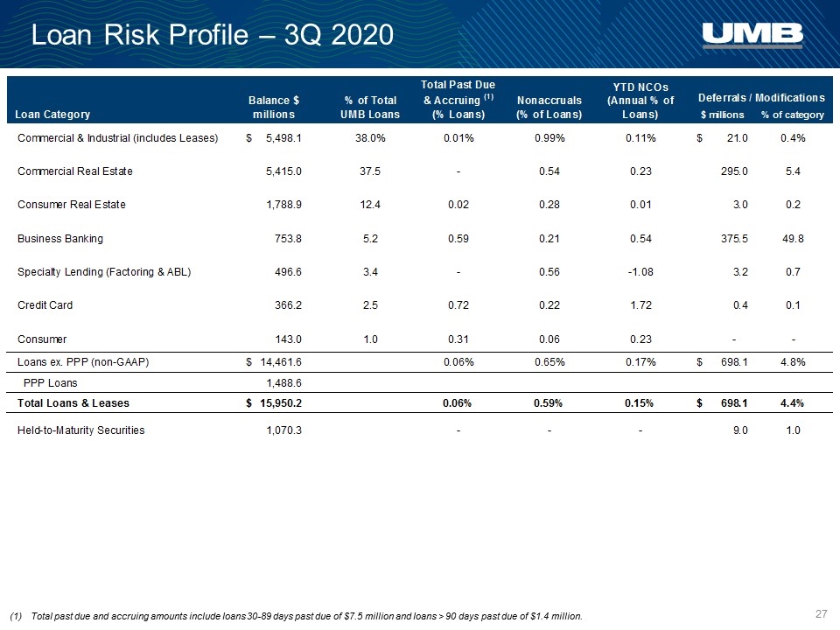The width and height of the screenshot is (840, 630).
Task: Select the Credit Card row label
Action: point(45,305)
